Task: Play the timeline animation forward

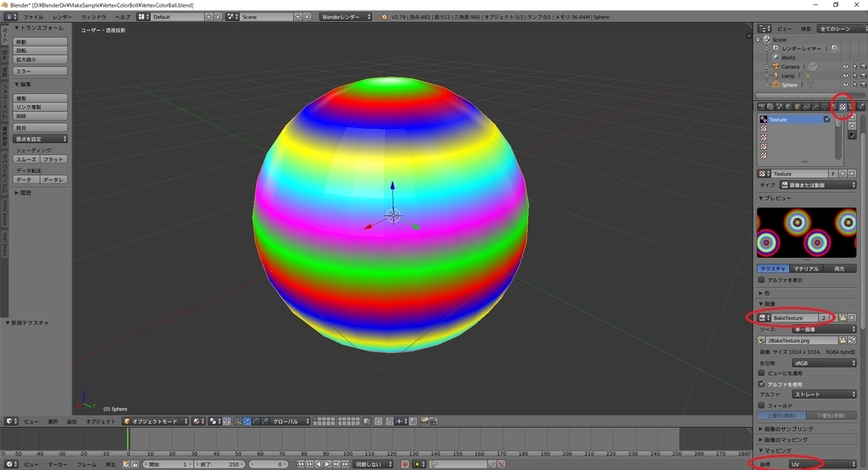Action: [x=327, y=464]
